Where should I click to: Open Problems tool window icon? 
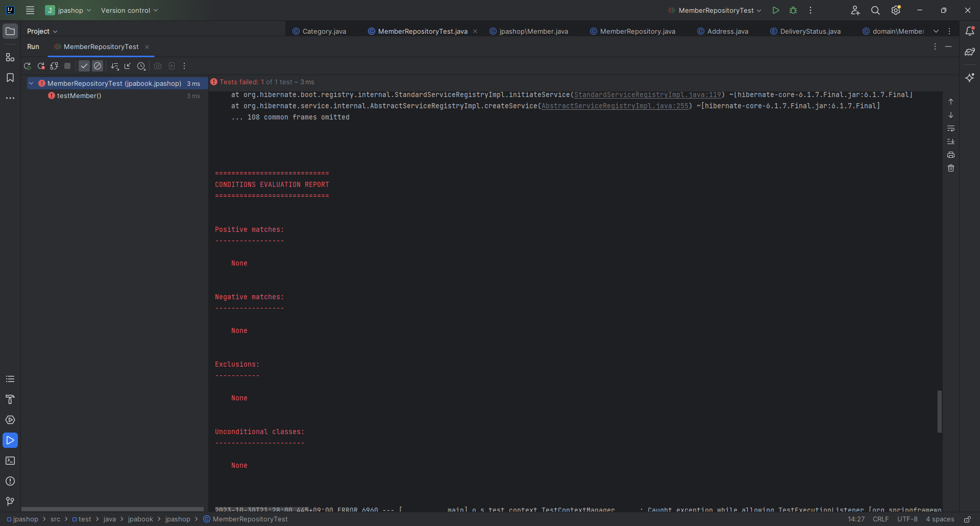(x=10, y=481)
